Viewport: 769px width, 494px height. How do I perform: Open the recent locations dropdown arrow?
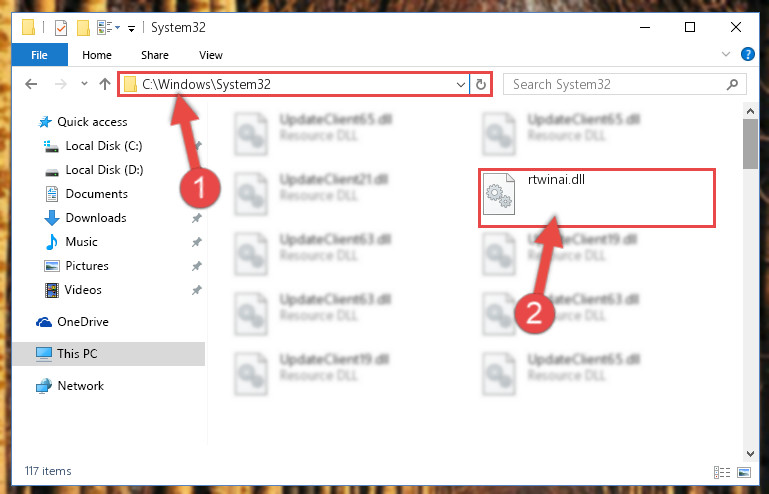coord(84,84)
